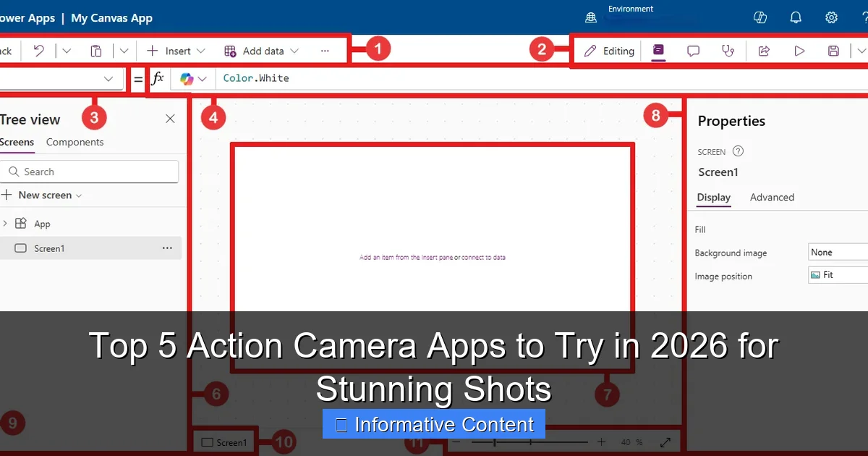Click inside the Tree view search field
This screenshot has height=456, width=868.
tap(90, 171)
